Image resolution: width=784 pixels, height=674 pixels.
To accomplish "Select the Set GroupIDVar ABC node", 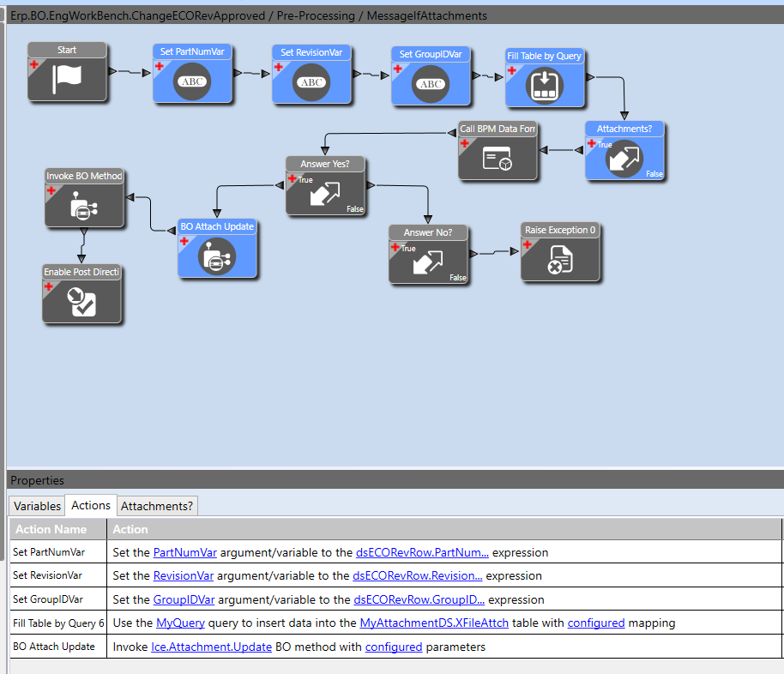I will 431,76.
